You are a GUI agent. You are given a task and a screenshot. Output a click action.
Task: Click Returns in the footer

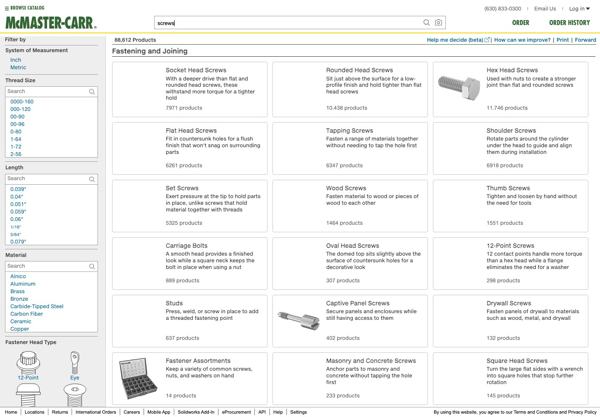(x=60, y=412)
